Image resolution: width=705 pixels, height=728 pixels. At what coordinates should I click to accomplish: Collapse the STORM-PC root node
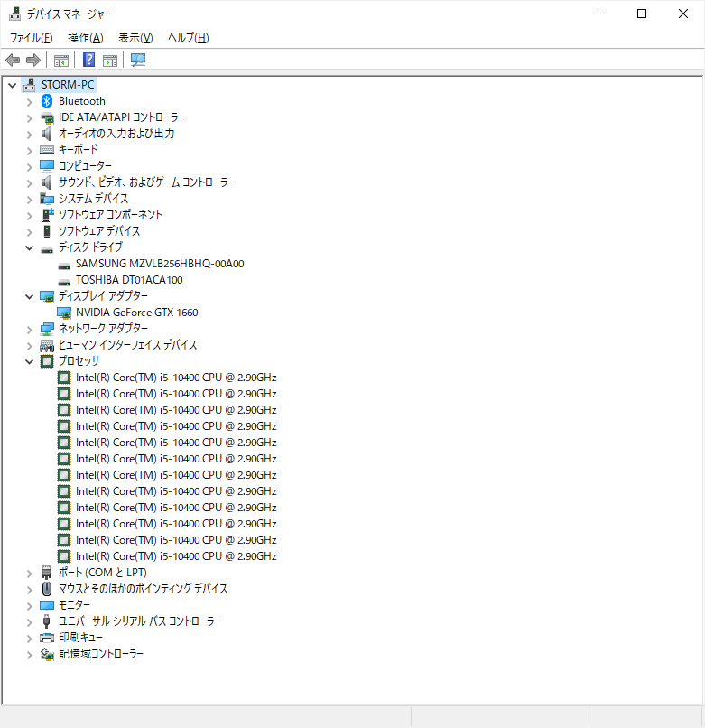tap(13, 85)
